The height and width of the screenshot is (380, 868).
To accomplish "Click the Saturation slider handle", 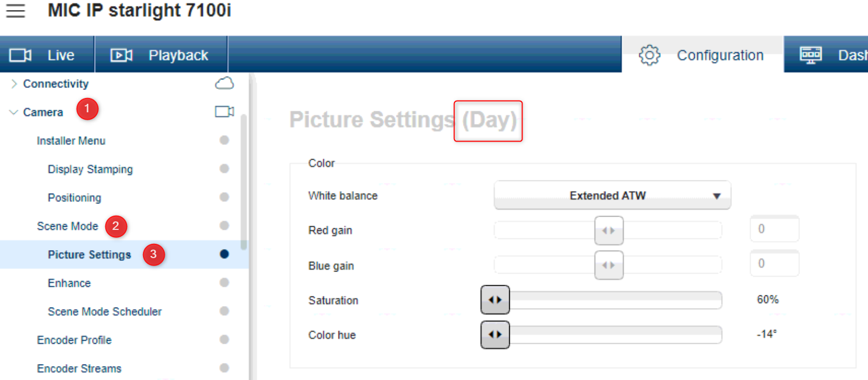I will pos(495,300).
